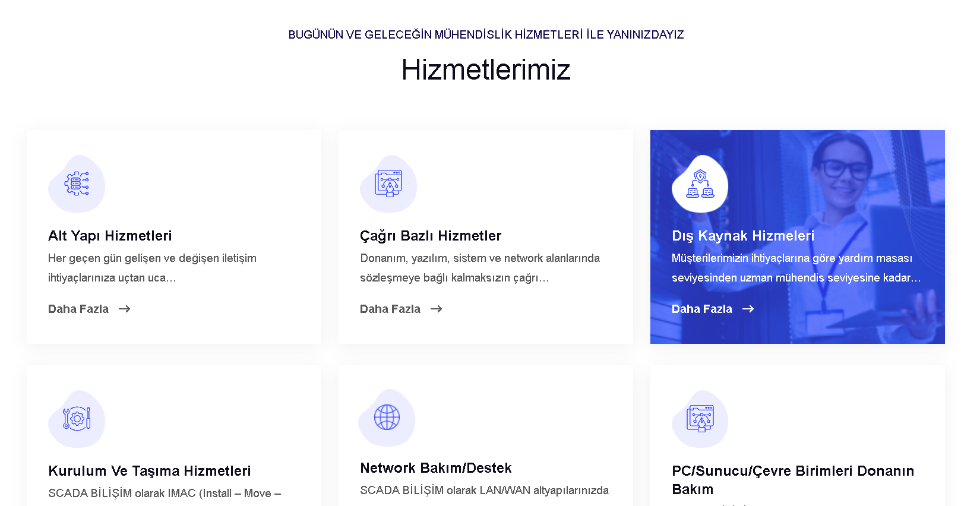
Task: Open Daha Fazla under Çağrı Bazlı Hizmetler
Action: pos(390,309)
